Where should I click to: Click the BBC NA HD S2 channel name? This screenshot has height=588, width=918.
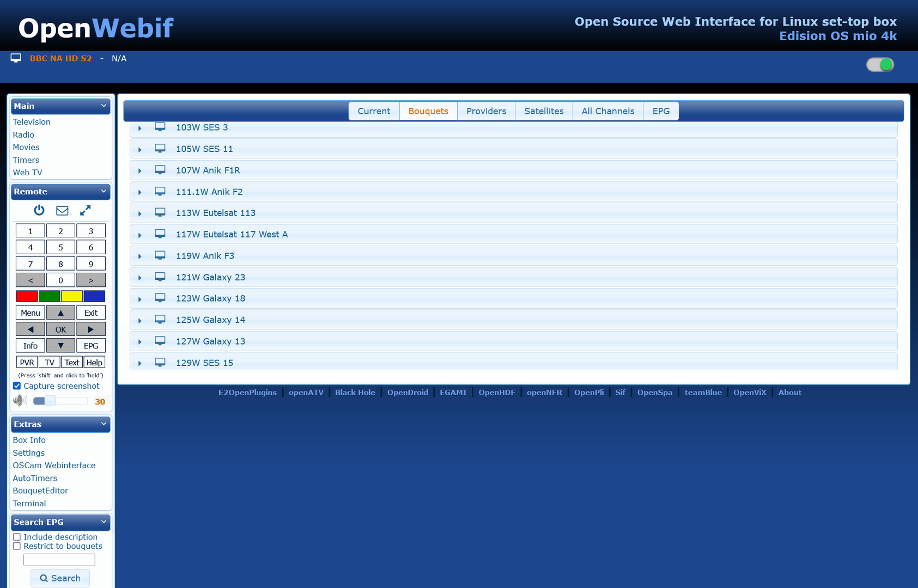coord(61,58)
